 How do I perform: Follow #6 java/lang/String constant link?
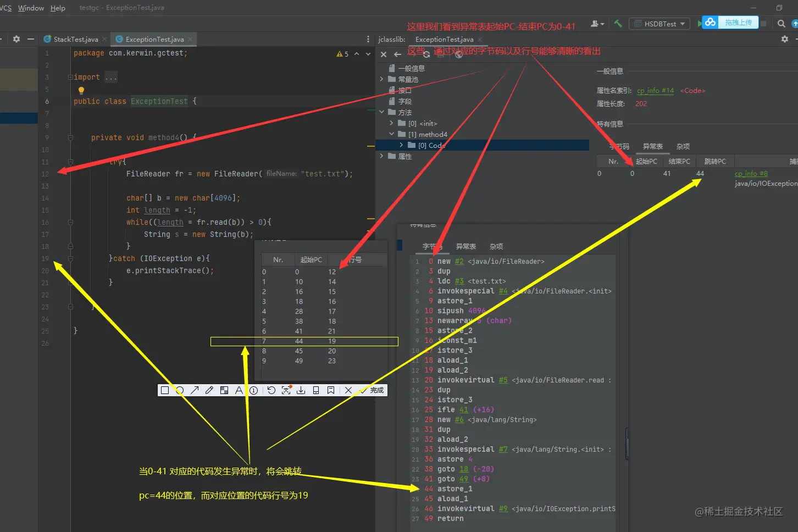459,420
